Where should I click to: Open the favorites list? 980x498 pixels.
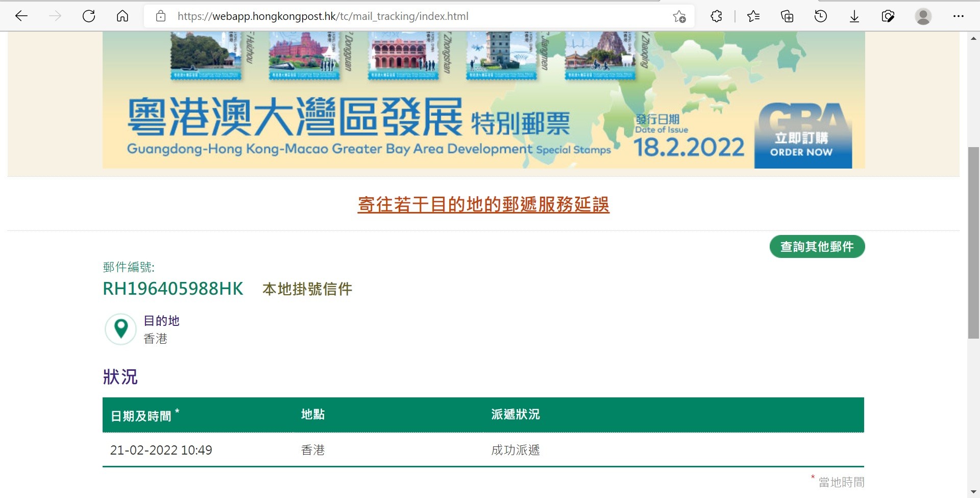753,16
